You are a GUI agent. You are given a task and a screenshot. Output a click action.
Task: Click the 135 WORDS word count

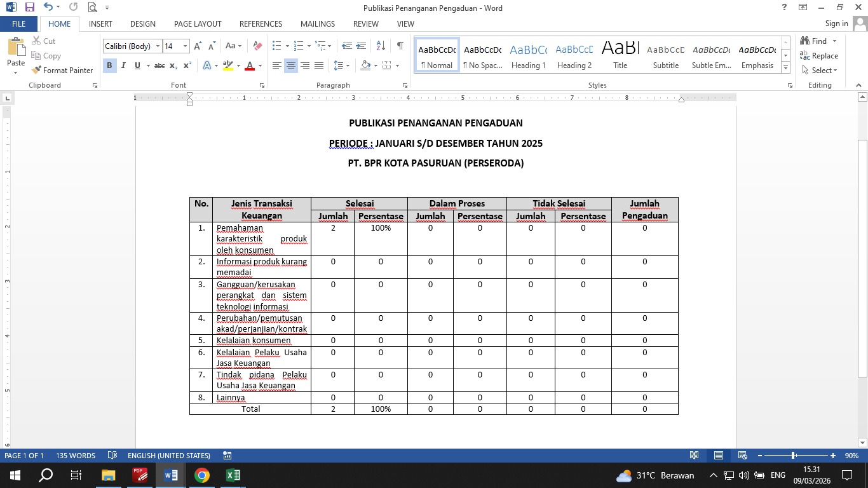pos(76,456)
